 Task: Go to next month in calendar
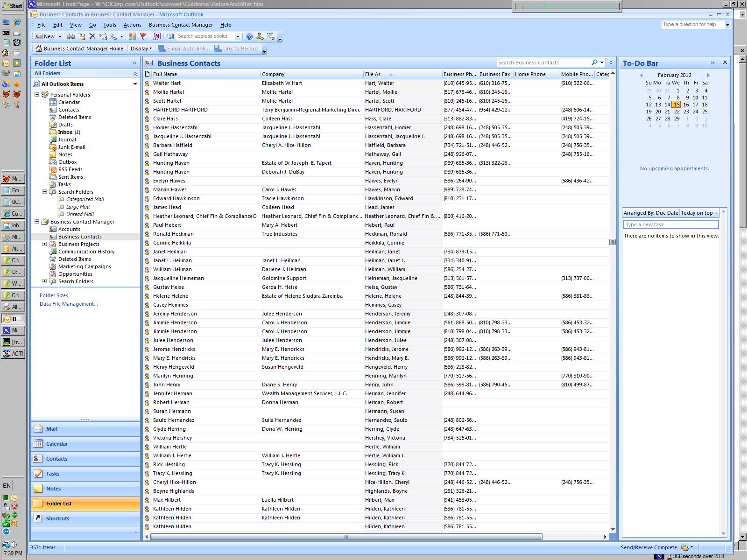[708, 75]
